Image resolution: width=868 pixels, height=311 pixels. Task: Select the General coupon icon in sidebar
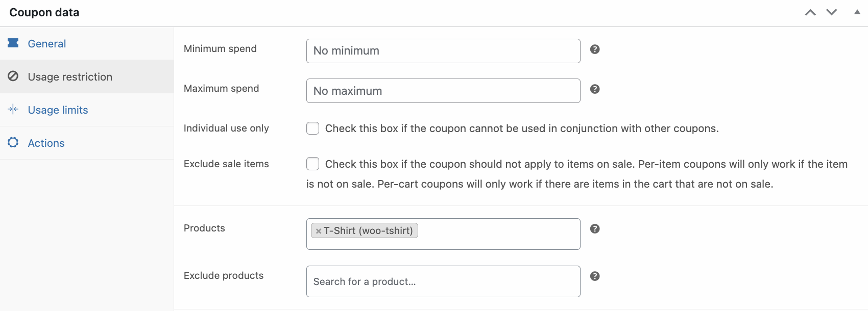pos(13,43)
